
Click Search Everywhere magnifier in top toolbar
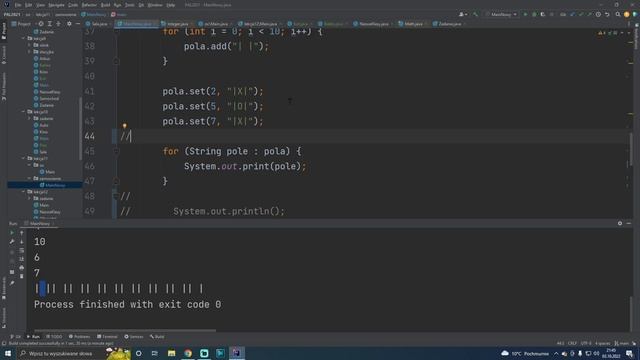pyautogui.click(x=618, y=14)
